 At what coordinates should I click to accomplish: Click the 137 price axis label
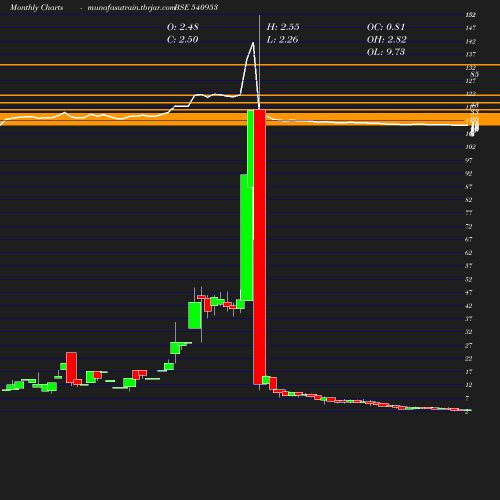pos(470,54)
